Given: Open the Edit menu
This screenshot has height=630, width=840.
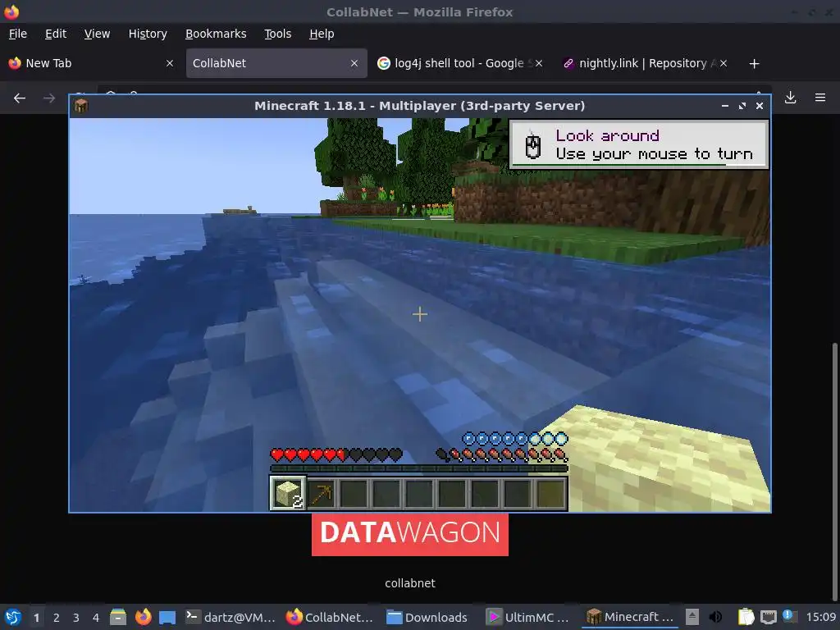Looking at the screenshot, I should pos(56,34).
